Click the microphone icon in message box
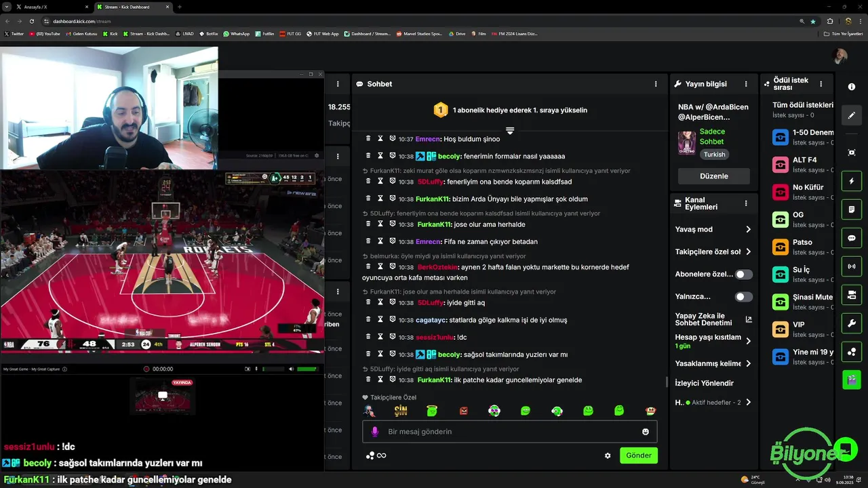Viewport: 868px width, 488px height. click(375, 432)
